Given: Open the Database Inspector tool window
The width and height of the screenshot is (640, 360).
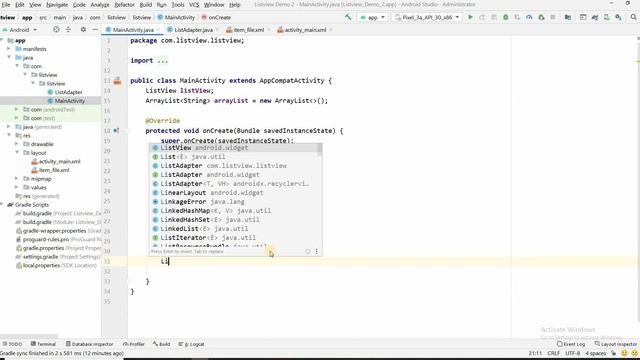Looking at the screenshot, I should [89, 344].
